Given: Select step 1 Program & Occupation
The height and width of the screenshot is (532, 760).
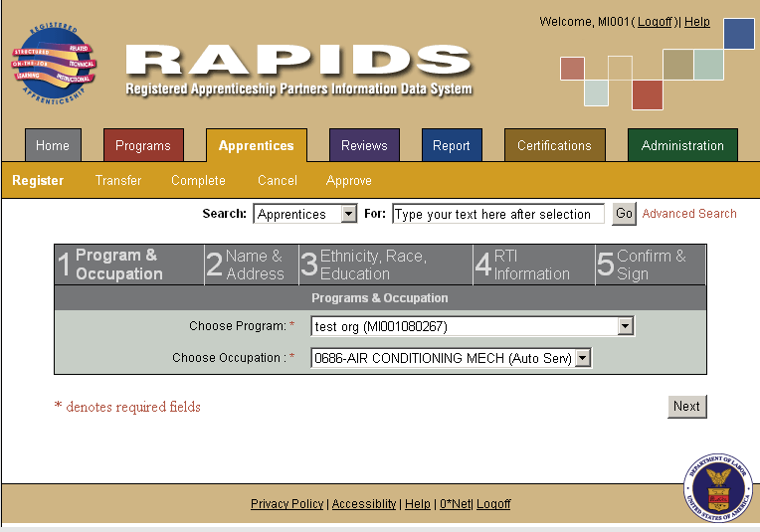Looking at the screenshot, I should pos(129,265).
